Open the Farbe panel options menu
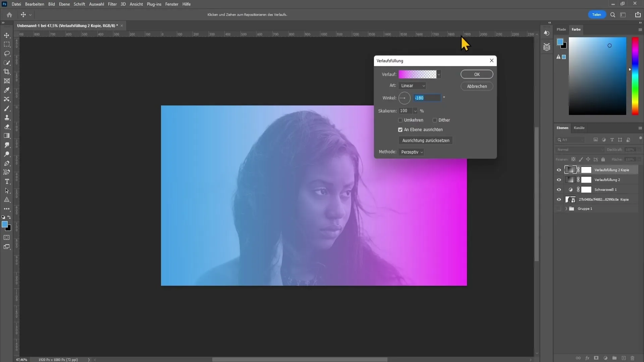644x362 pixels. (640, 29)
